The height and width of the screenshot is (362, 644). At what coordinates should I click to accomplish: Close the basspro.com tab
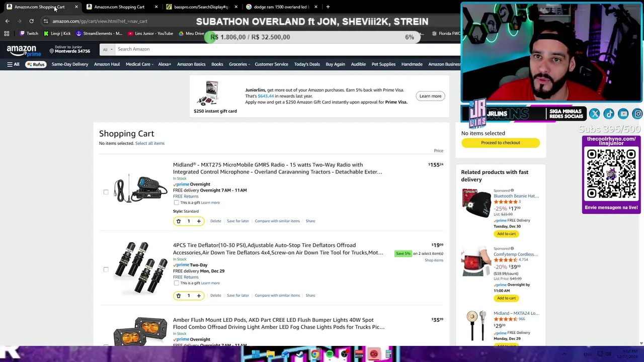[236, 7]
